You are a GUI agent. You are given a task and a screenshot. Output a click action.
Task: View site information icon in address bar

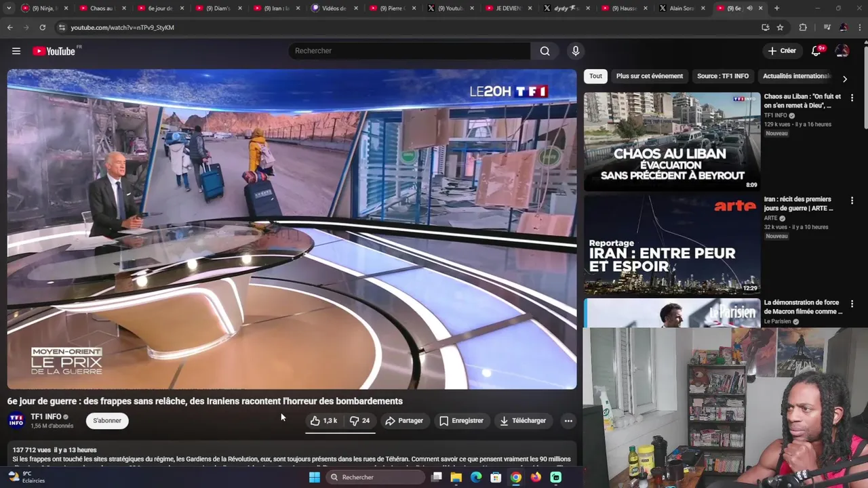[x=62, y=27]
